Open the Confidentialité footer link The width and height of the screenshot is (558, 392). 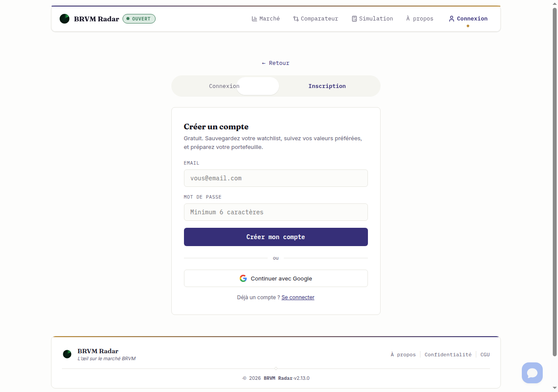[448, 355]
